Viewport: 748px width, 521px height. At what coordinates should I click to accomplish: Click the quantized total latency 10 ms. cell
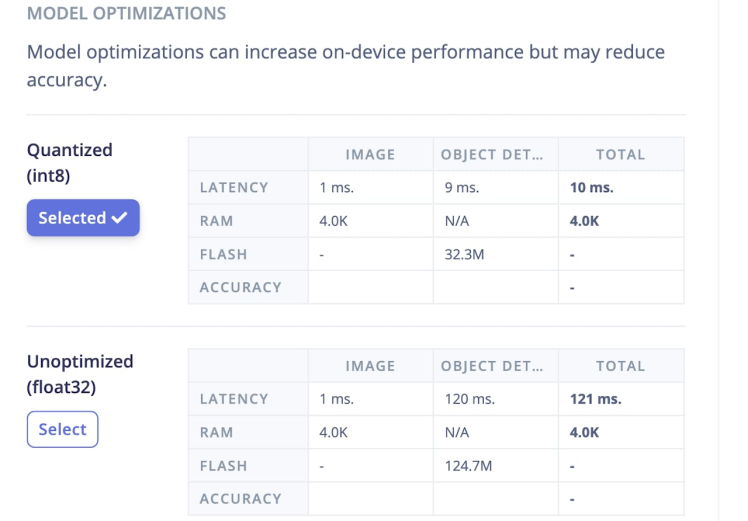591,187
